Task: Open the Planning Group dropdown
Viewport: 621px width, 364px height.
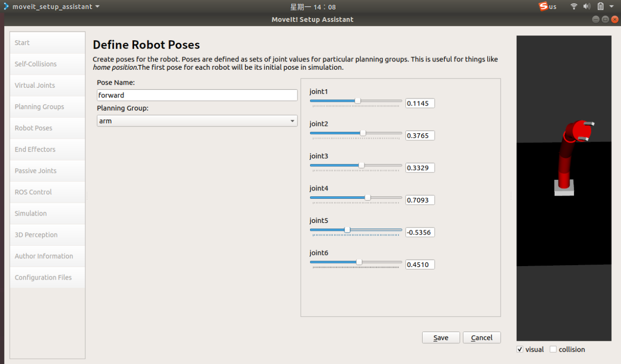Action: coord(197,121)
